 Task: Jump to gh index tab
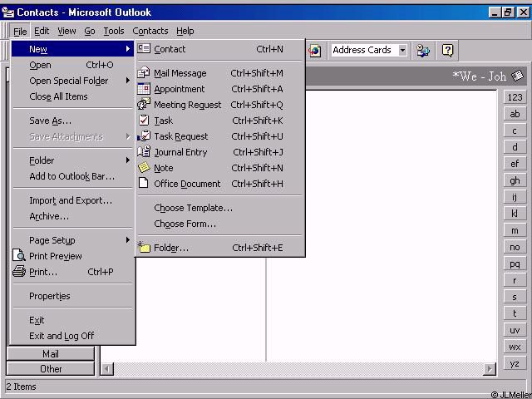[x=515, y=180]
